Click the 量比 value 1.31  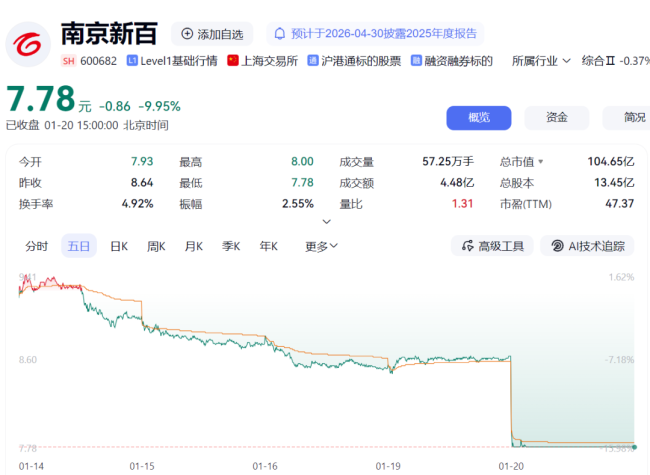coord(463,204)
